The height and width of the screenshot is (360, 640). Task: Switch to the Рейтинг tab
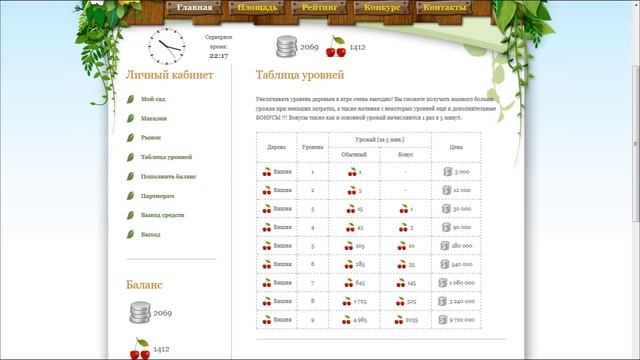320,7
